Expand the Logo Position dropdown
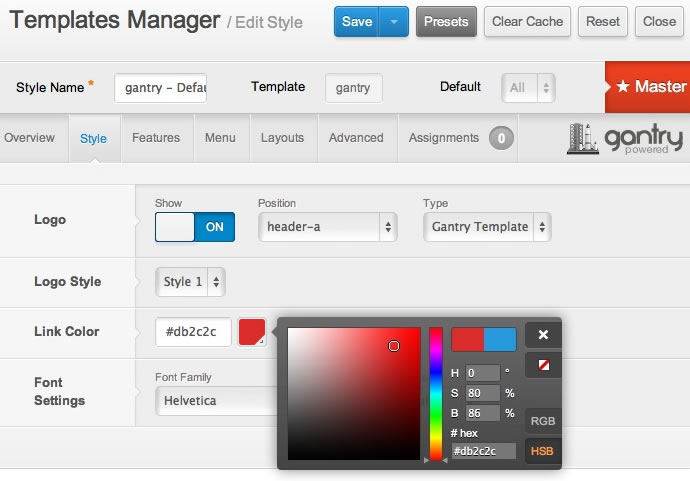The width and height of the screenshot is (690, 481). coord(328,227)
